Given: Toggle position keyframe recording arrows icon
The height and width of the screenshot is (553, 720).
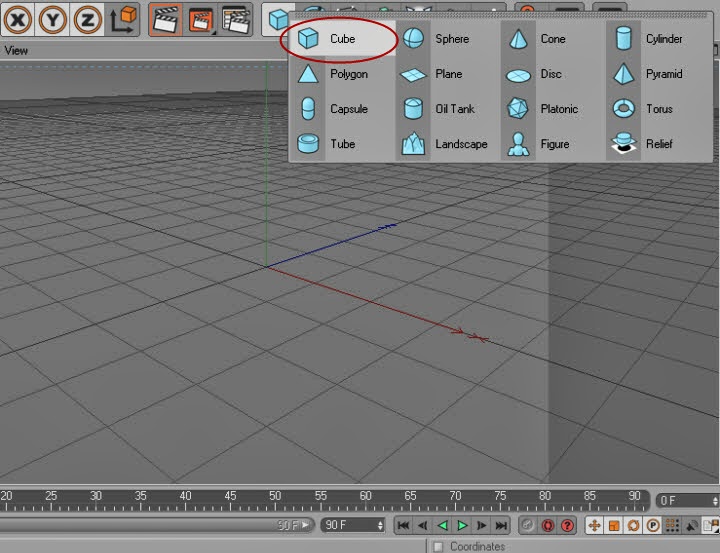Looking at the screenshot, I should click(x=594, y=525).
